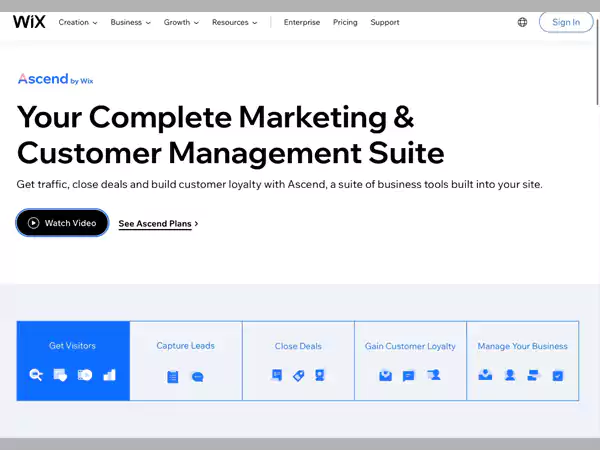Select the video maker icon under Get Visitors
Screen dimensions: 600x450
click(85, 375)
